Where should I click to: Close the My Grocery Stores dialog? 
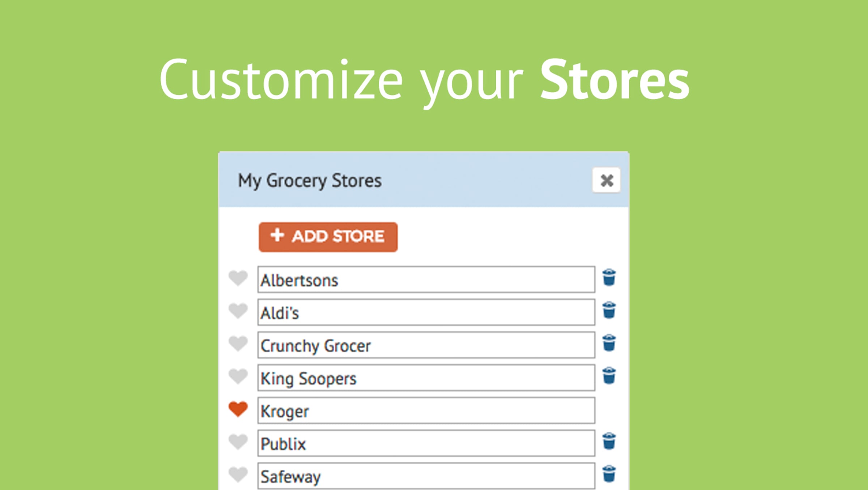coord(607,180)
